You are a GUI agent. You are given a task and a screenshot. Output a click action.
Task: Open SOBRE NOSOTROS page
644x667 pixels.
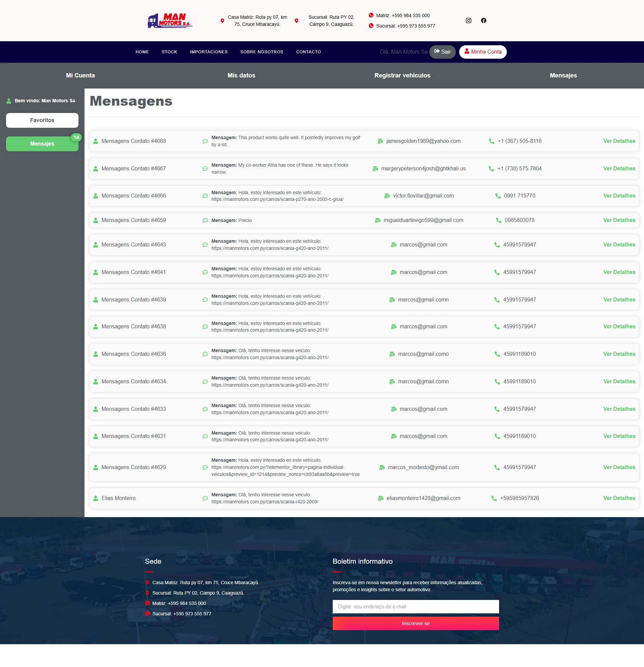[x=262, y=52]
